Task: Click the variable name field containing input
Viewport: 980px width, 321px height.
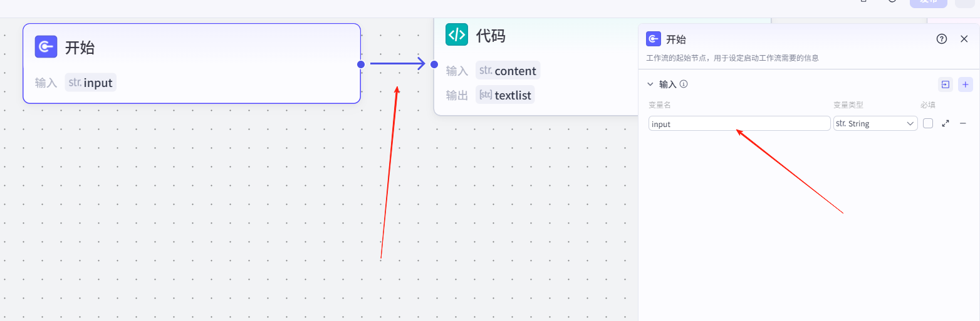Action: coord(739,123)
